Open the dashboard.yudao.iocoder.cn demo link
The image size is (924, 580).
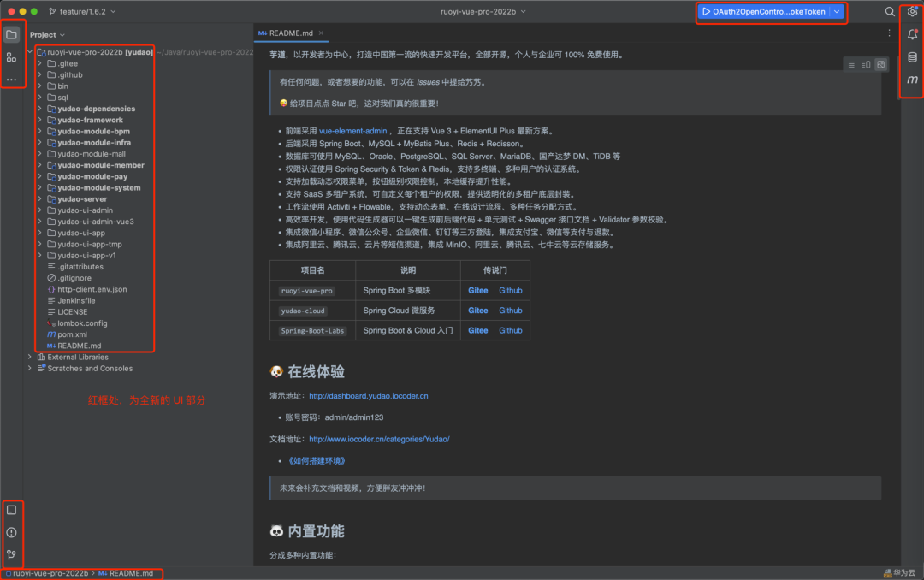pos(366,395)
